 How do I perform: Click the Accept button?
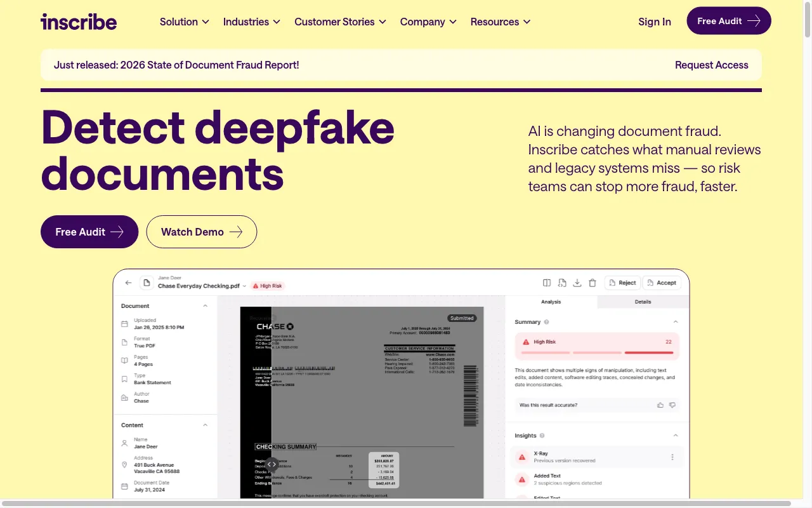(661, 283)
